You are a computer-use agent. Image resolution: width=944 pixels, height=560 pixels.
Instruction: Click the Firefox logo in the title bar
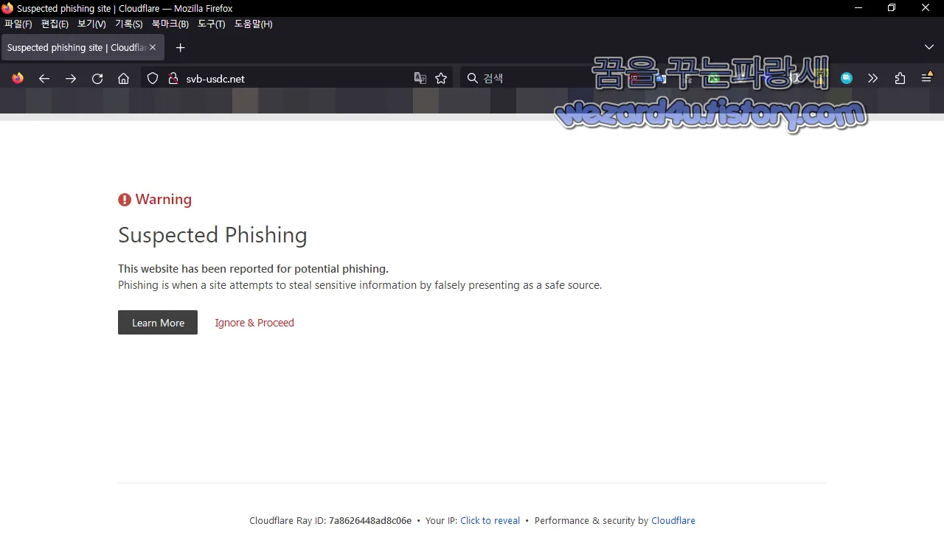[7, 8]
